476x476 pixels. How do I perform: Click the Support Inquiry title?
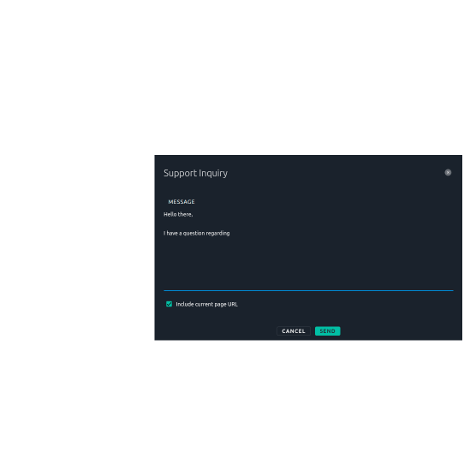[x=195, y=173]
